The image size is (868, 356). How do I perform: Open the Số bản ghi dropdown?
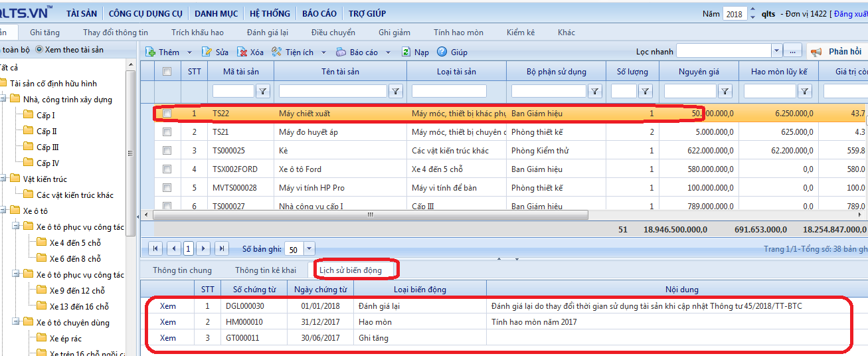pos(309,250)
